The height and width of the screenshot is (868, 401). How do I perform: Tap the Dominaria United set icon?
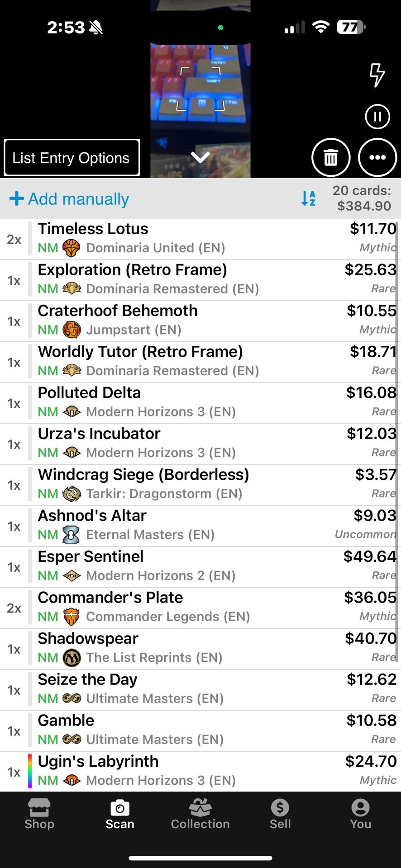71,248
